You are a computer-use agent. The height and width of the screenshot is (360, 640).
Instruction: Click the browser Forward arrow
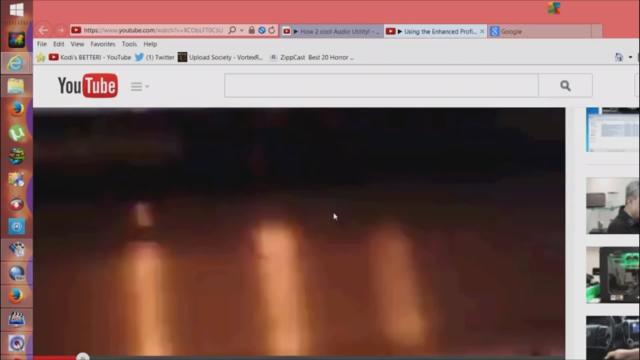60,30
